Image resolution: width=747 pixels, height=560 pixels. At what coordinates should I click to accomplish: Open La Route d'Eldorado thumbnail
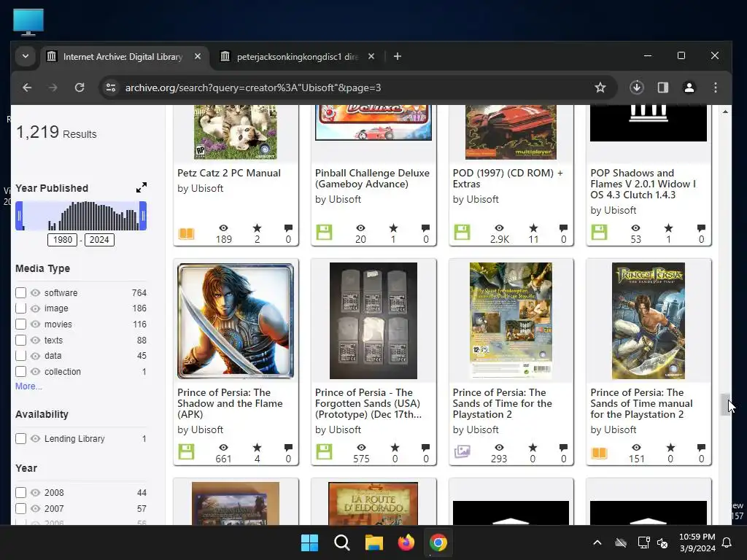click(x=373, y=503)
